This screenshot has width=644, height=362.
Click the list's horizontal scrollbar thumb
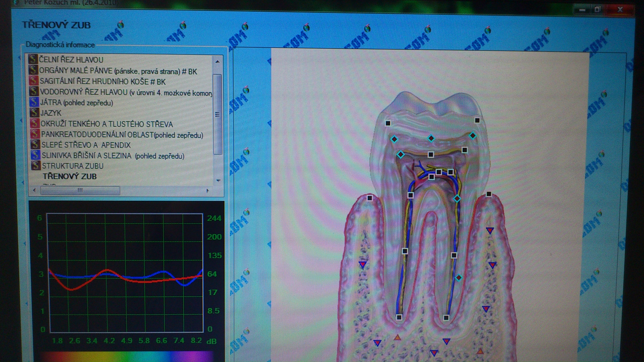click(80, 191)
